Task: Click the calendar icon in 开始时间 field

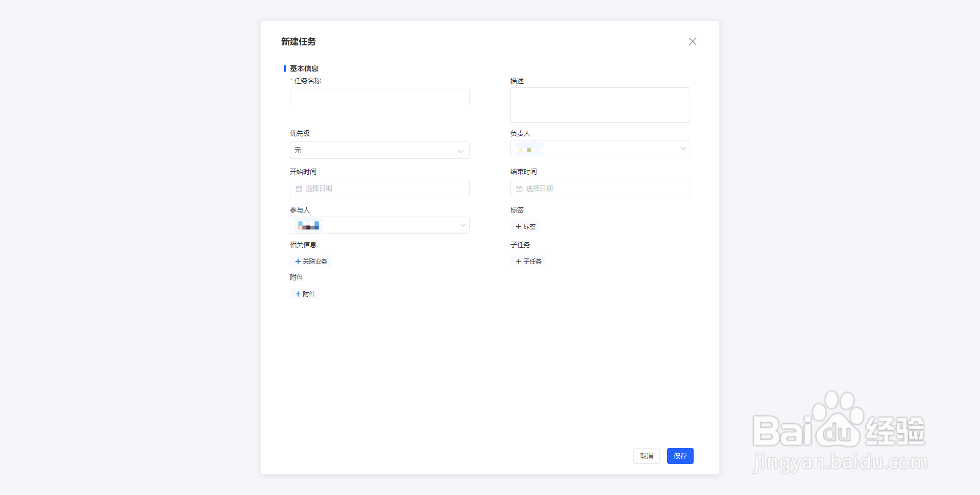Action: click(x=299, y=188)
